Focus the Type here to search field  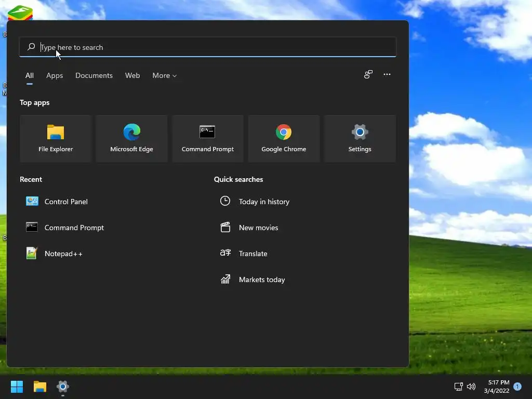tap(208, 47)
